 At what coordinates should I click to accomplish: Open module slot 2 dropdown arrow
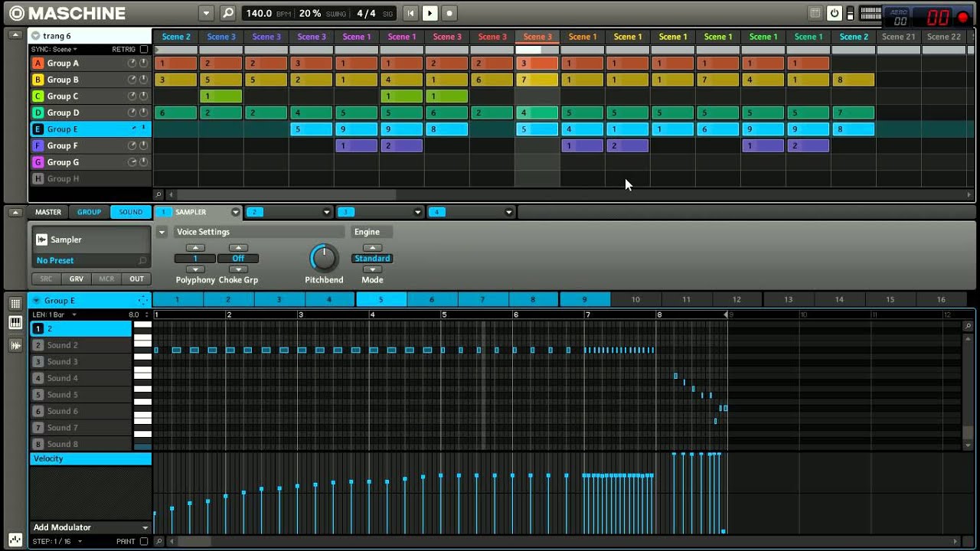point(327,212)
